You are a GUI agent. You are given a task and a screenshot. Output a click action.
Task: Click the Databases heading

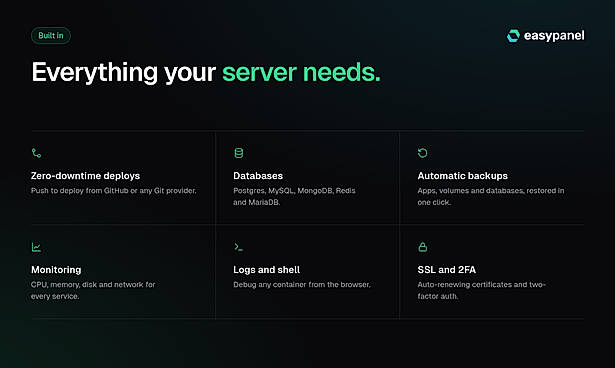[x=258, y=176]
